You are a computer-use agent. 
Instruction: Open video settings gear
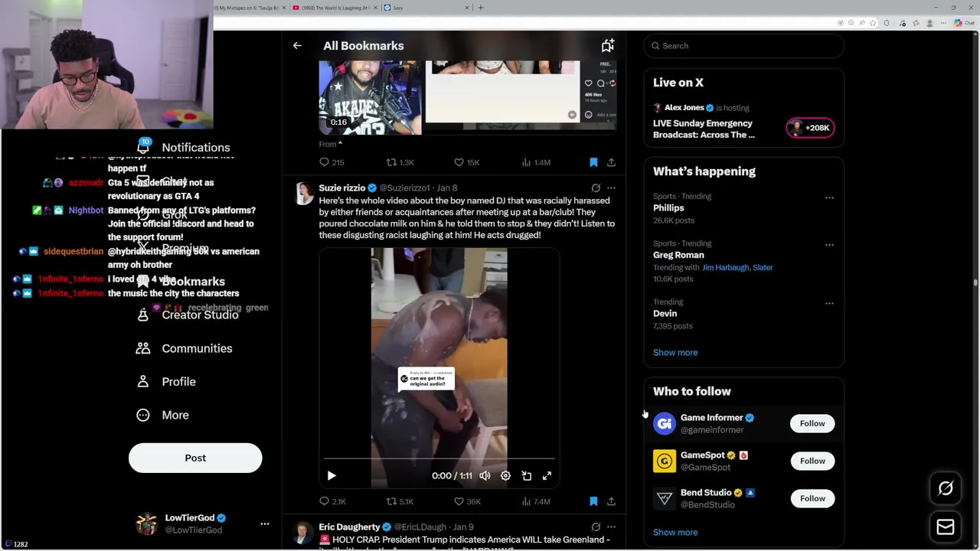coord(505,476)
